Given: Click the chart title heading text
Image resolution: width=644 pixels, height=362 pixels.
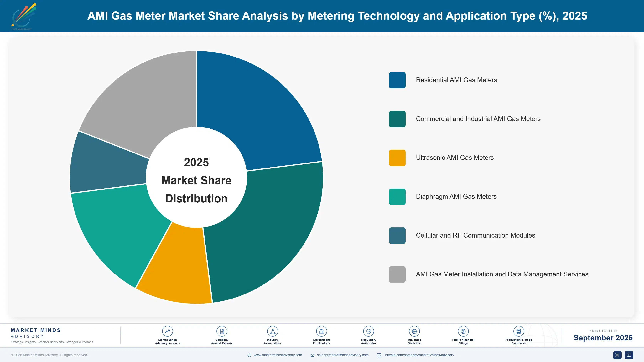Looking at the screenshot, I should click(337, 16).
